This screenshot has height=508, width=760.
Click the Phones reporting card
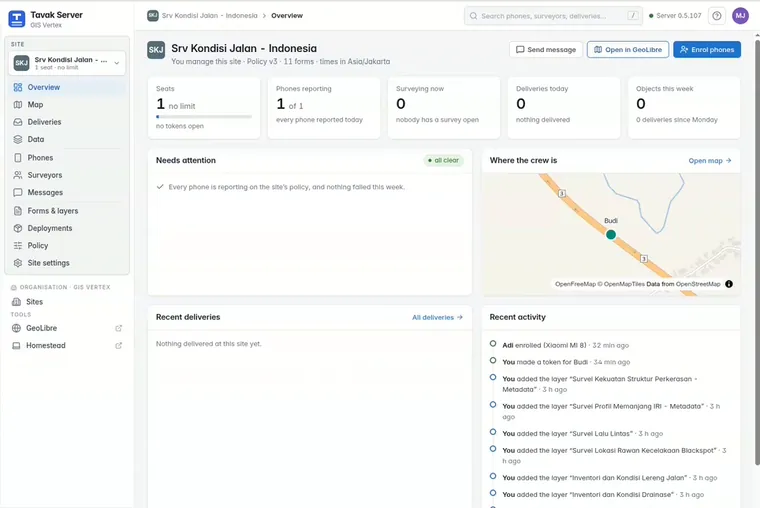[324, 108]
